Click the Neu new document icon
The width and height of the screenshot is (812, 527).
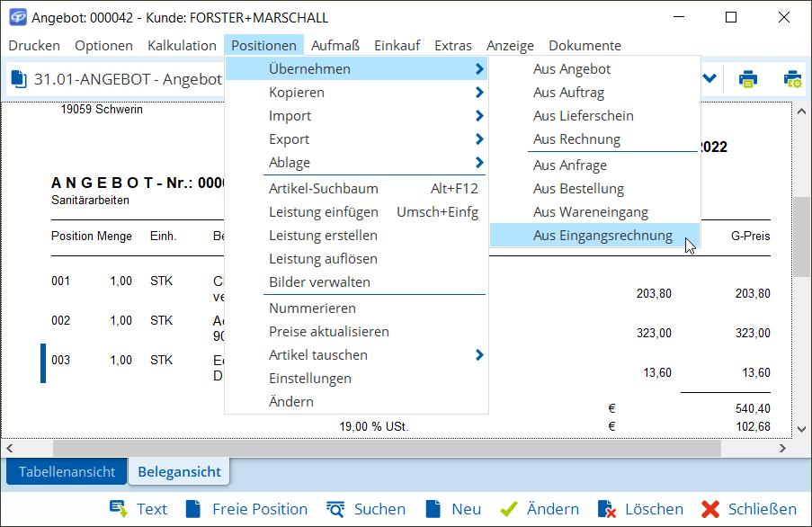coord(433,509)
